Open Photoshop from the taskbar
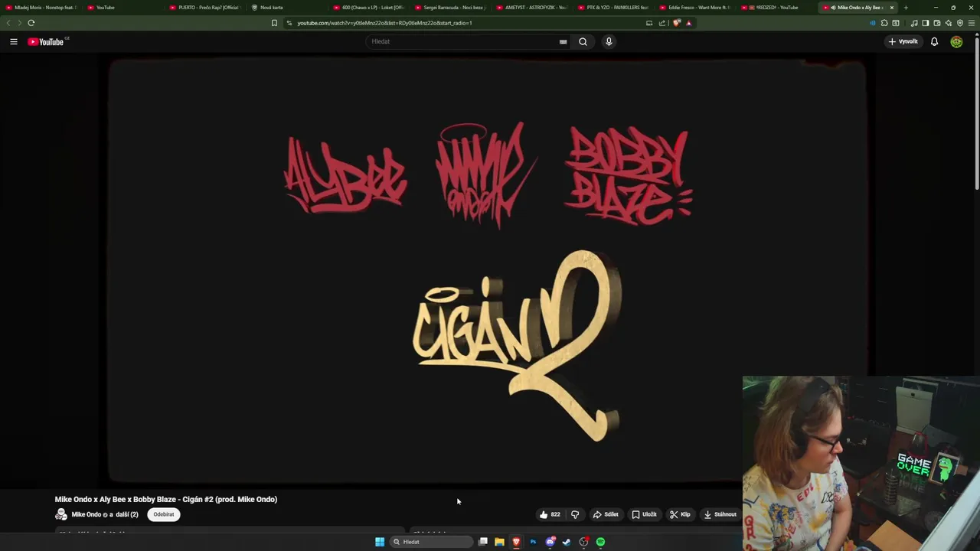 tap(533, 542)
